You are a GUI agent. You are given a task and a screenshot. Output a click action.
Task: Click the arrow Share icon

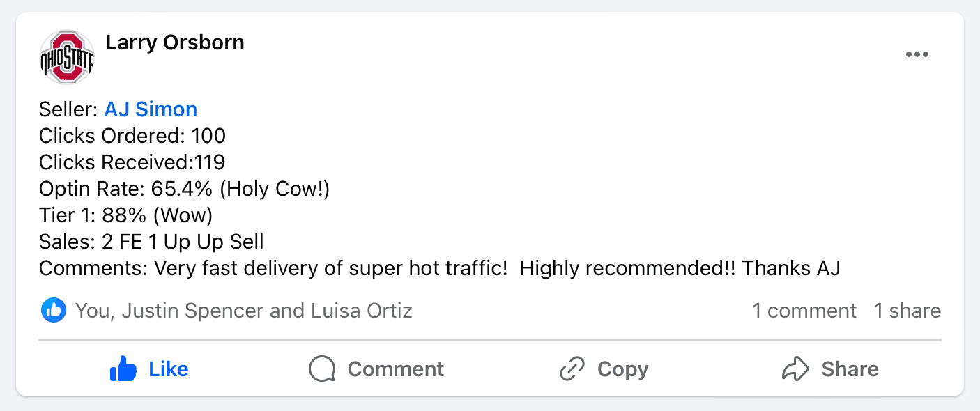click(795, 369)
